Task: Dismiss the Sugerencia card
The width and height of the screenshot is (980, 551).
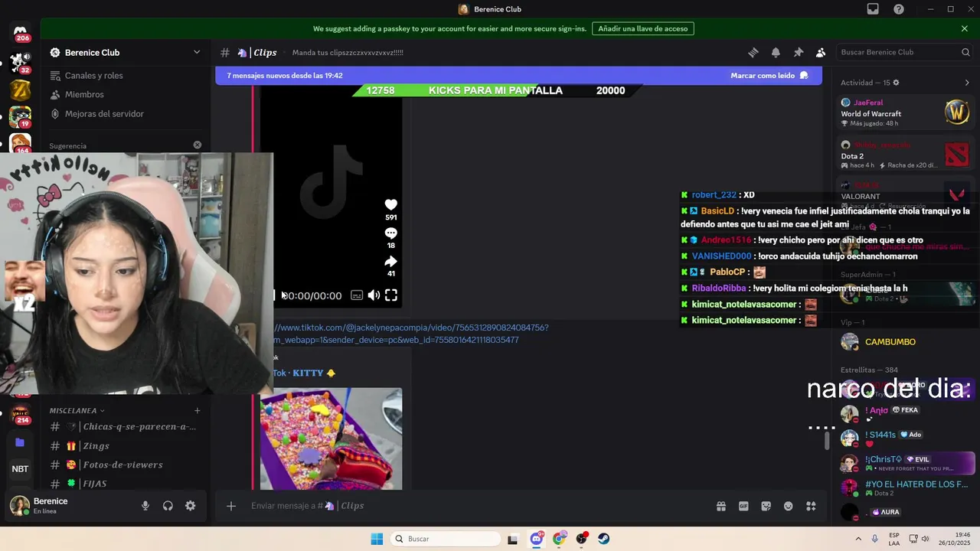Action: pos(198,145)
